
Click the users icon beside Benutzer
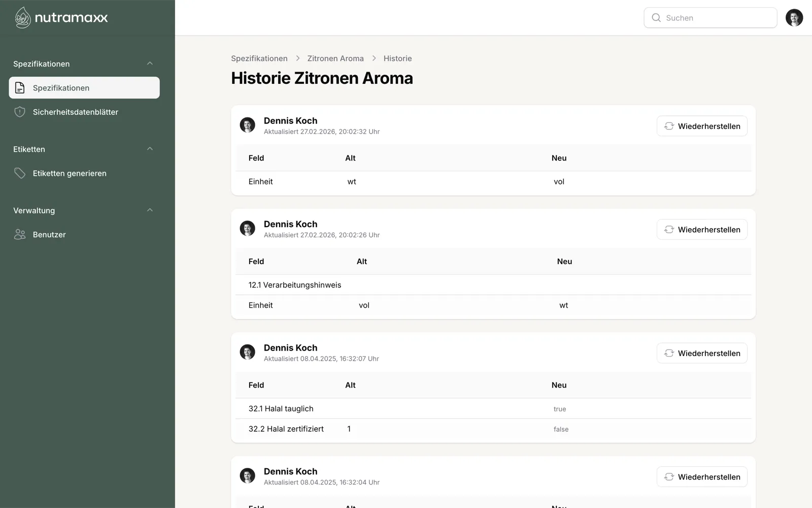pyautogui.click(x=20, y=235)
